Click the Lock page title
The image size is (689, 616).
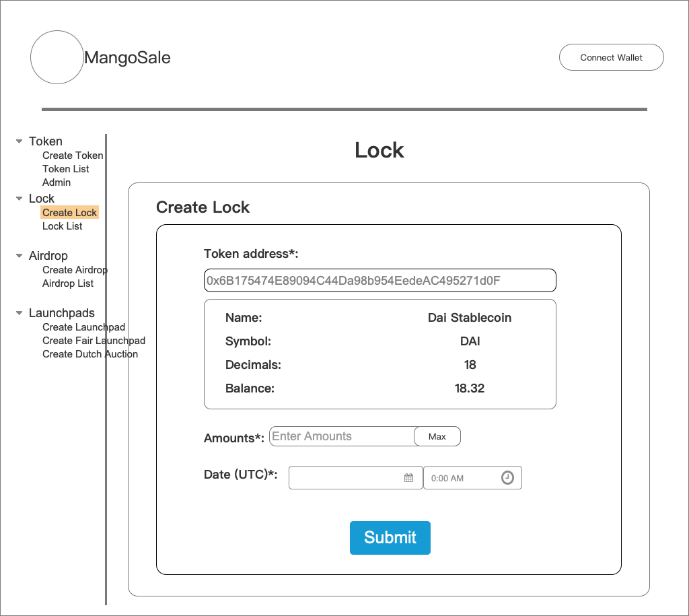click(x=379, y=150)
